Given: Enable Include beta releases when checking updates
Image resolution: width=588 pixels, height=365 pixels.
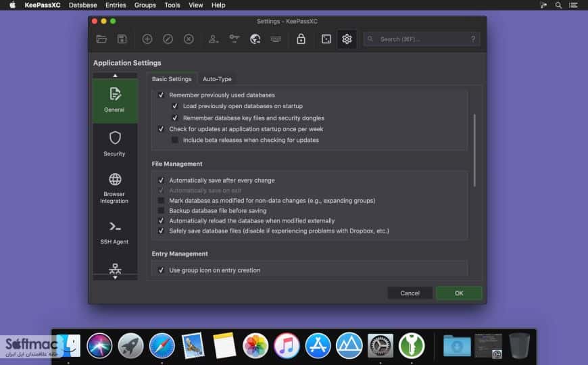Looking at the screenshot, I should tap(175, 140).
